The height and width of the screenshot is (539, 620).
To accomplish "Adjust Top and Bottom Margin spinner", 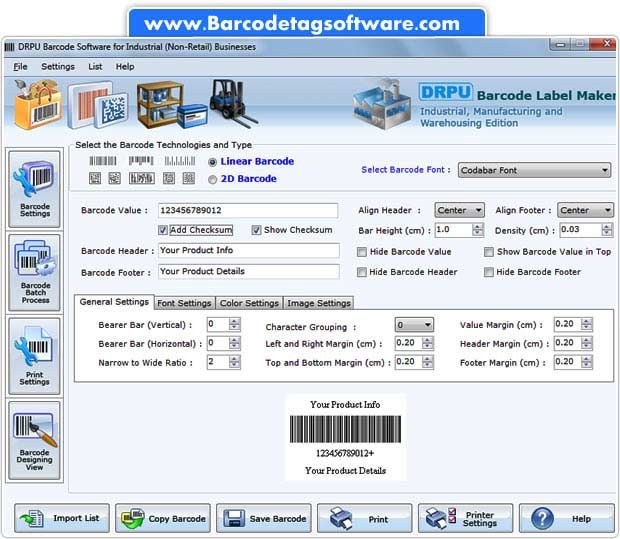I will tap(427, 361).
